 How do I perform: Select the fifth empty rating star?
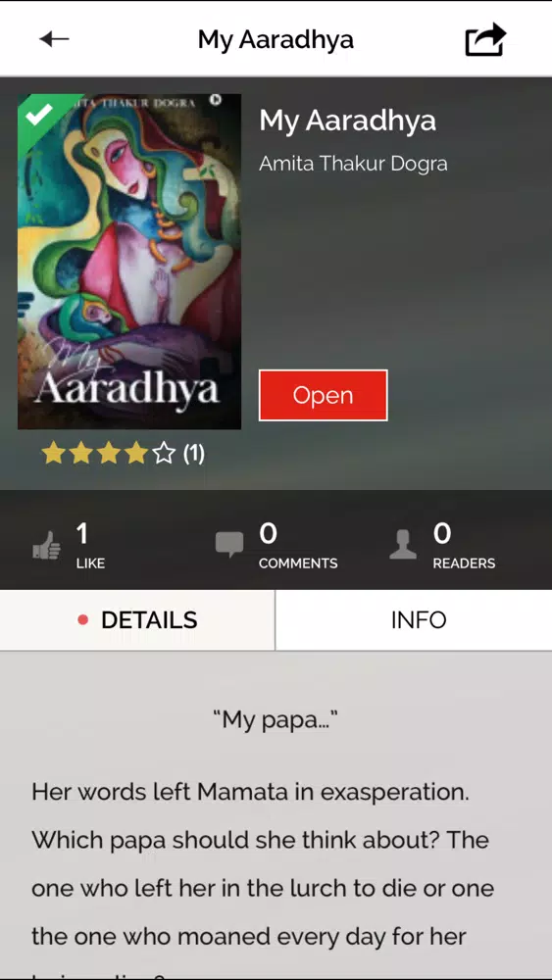(164, 454)
